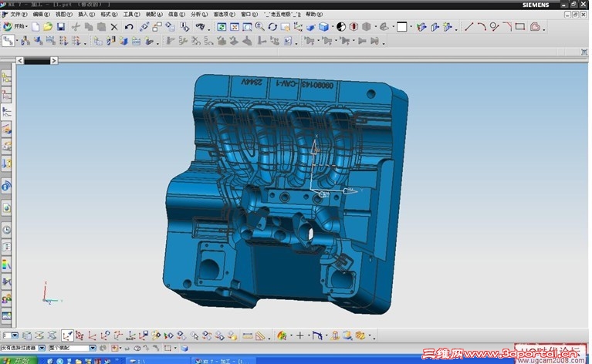Image resolution: width=592 pixels, height=364 pixels.
Task: Click the measure distance ruler icon
Action: [247, 335]
